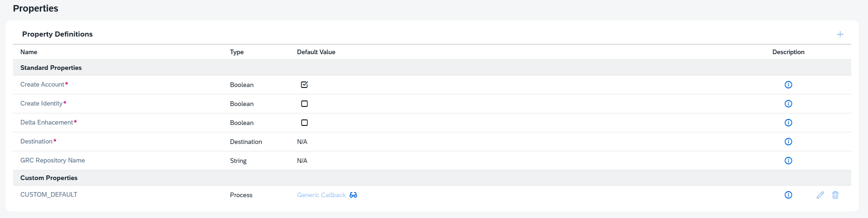This screenshot has width=868, height=218.
Task: Click the CUSTOM_DEFAULT property name
Action: (49, 194)
